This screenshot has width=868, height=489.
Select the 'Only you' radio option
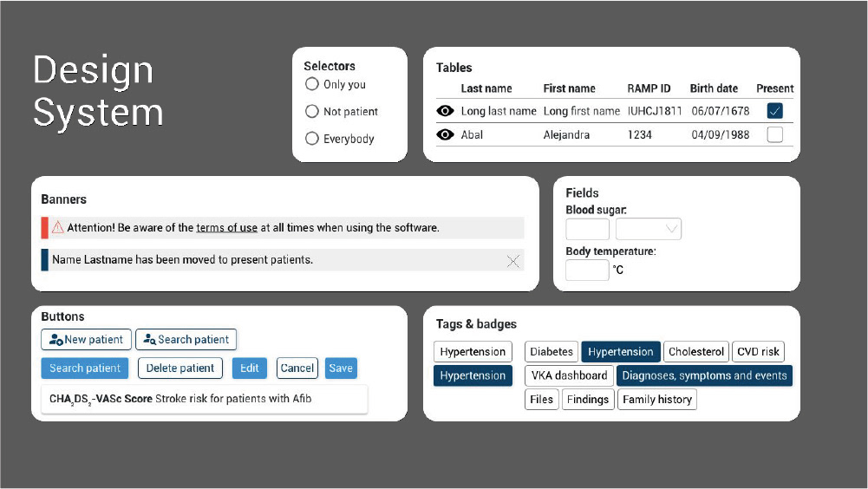click(311, 84)
